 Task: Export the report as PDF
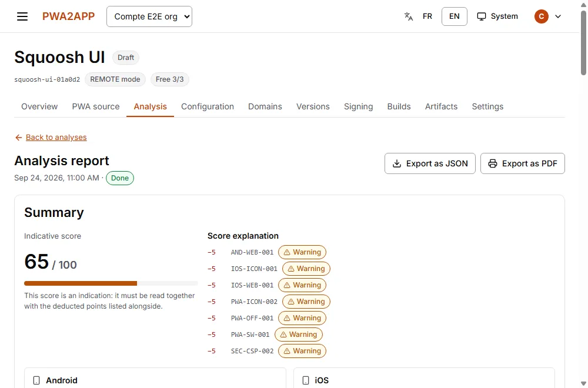click(x=522, y=163)
